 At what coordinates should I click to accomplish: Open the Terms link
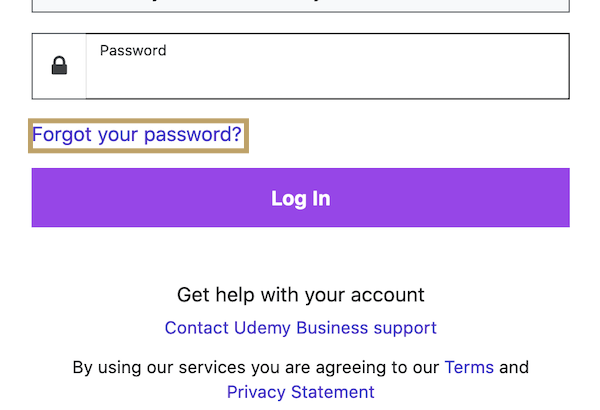pos(469,367)
